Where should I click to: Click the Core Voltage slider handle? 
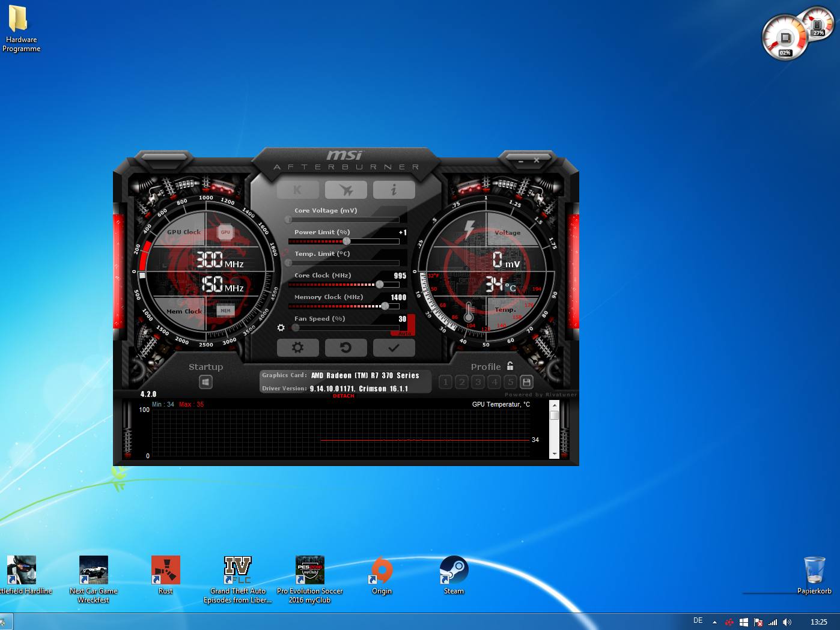pyautogui.click(x=288, y=220)
